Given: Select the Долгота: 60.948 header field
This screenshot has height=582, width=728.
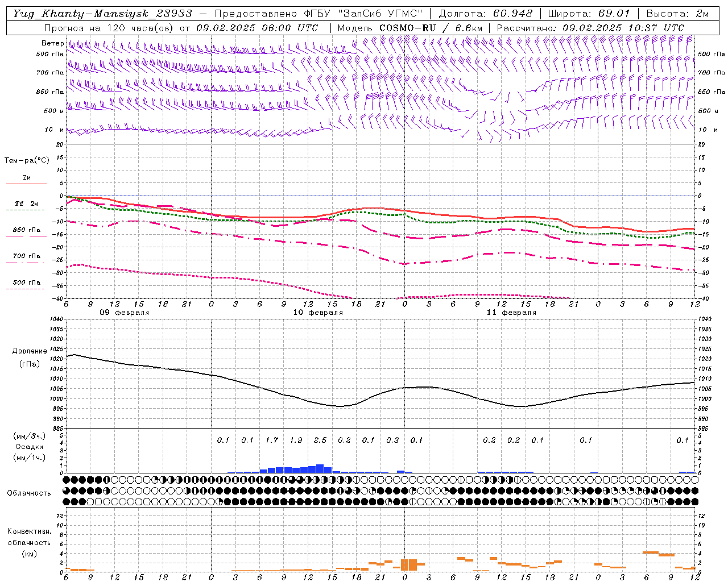Looking at the screenshot, I should click(x=486, y=13).
